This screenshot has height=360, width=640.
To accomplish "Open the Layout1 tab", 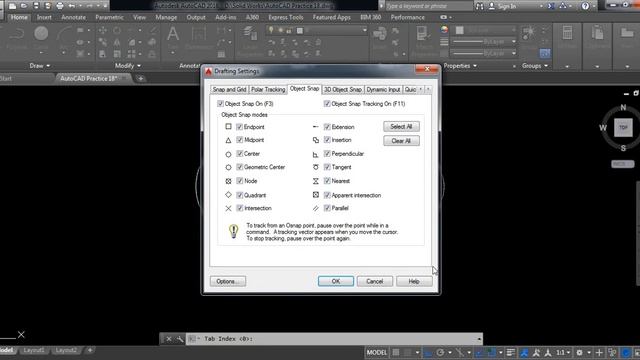I will (34, 350).
